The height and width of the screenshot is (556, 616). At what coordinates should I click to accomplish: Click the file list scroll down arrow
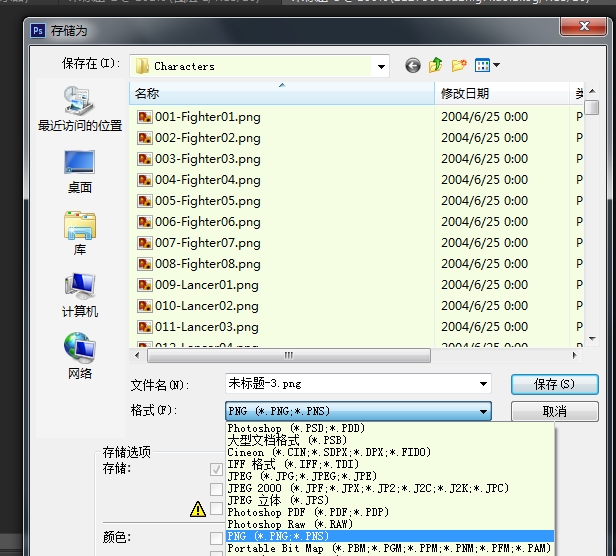[592, 339]
